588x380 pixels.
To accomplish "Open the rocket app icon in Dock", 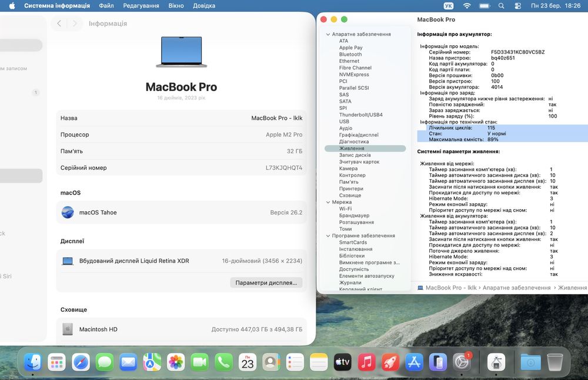I will click(x=390, y=362).
